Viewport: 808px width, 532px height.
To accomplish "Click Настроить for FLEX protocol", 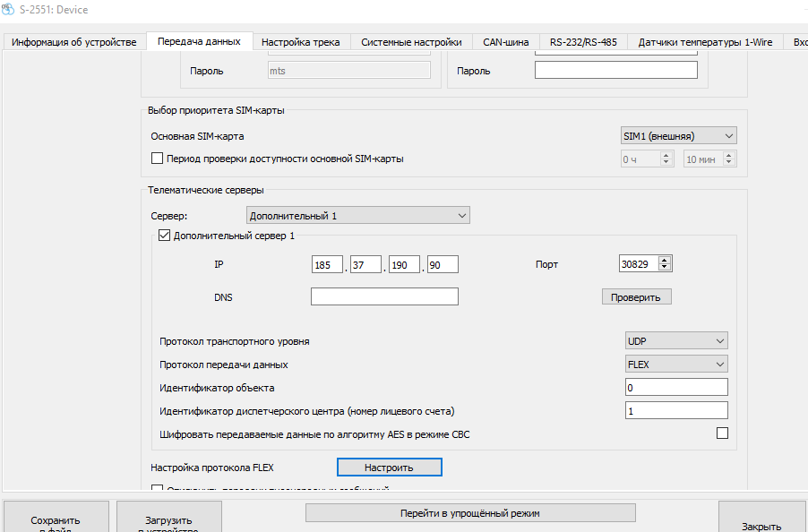I will (x=389, y=468).
